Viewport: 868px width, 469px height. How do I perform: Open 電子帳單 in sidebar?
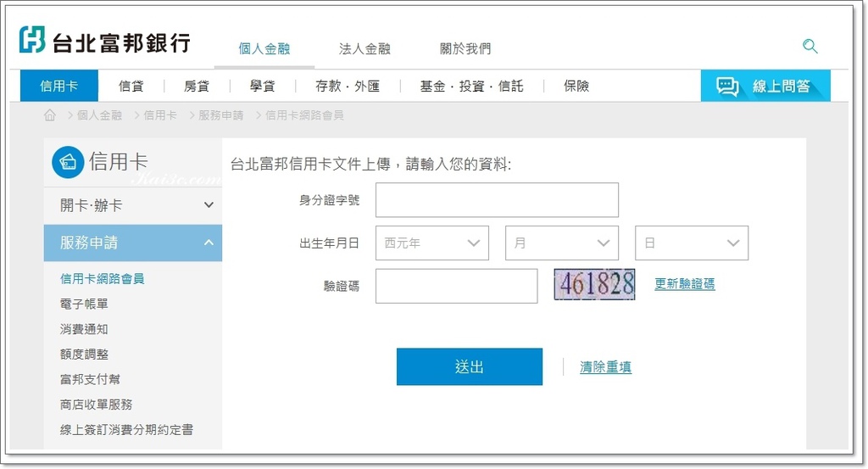[84, 304]
